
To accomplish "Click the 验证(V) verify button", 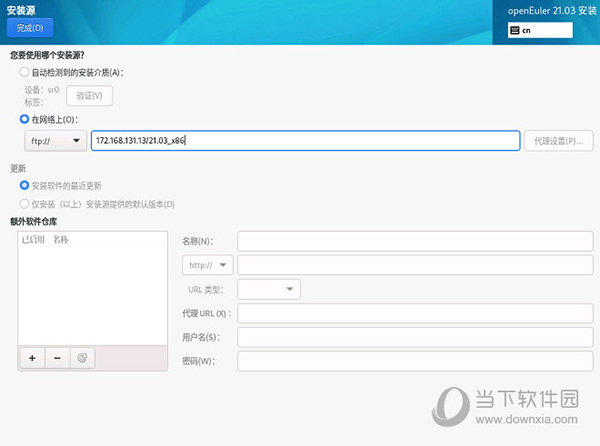I will click(89, 96).
